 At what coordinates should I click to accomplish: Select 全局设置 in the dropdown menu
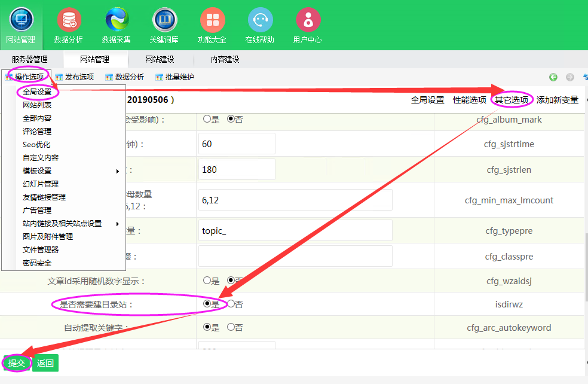click(37, 92)
